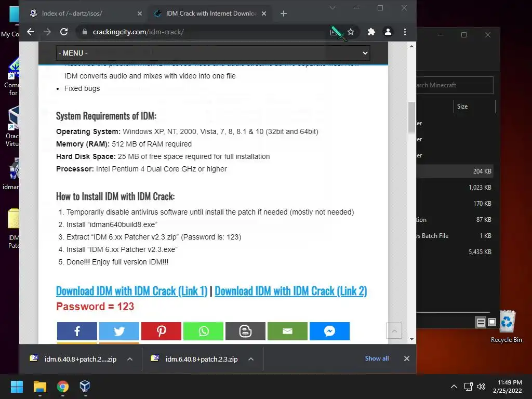This screenshot has height=399, width=532.
Task: Open the Chrome profile avatar menu
Action: (388, 32)
